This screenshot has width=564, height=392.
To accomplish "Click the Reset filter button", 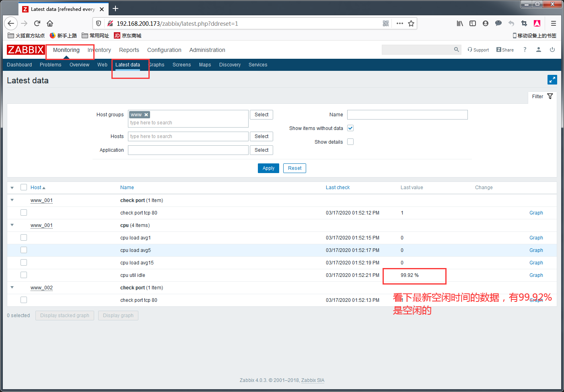I will (294, 168).
